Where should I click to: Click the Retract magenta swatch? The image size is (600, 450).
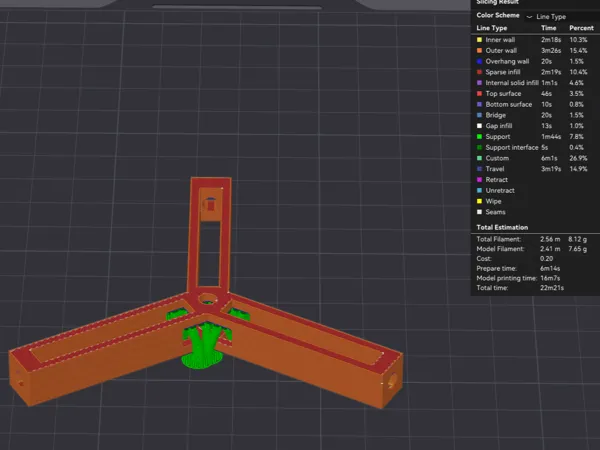coord(479,179)
